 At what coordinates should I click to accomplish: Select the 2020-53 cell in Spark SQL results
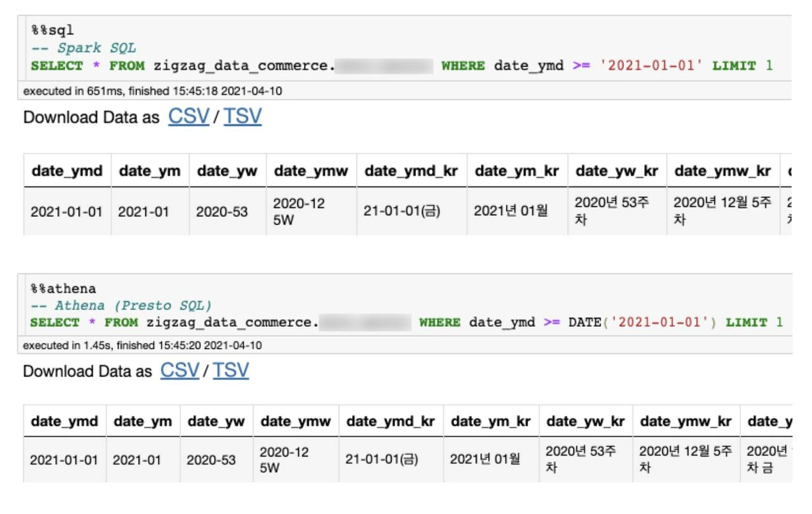tap(228, 211)
